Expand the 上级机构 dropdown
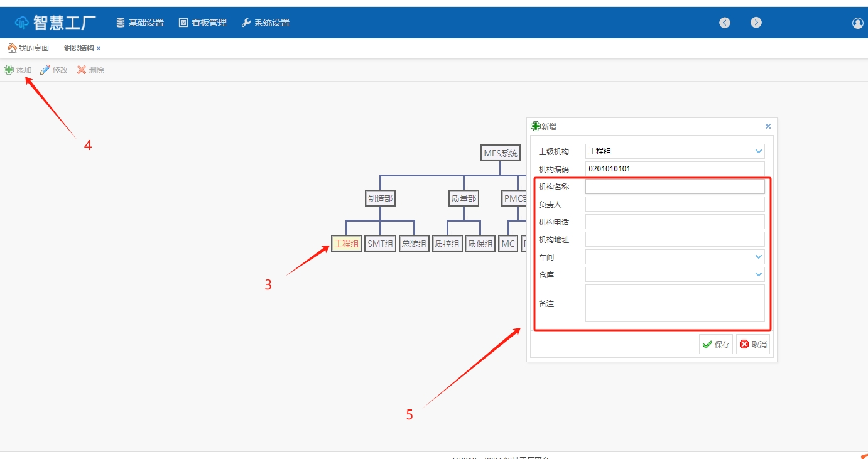The image size is (868, 459). tap(759, 151)
